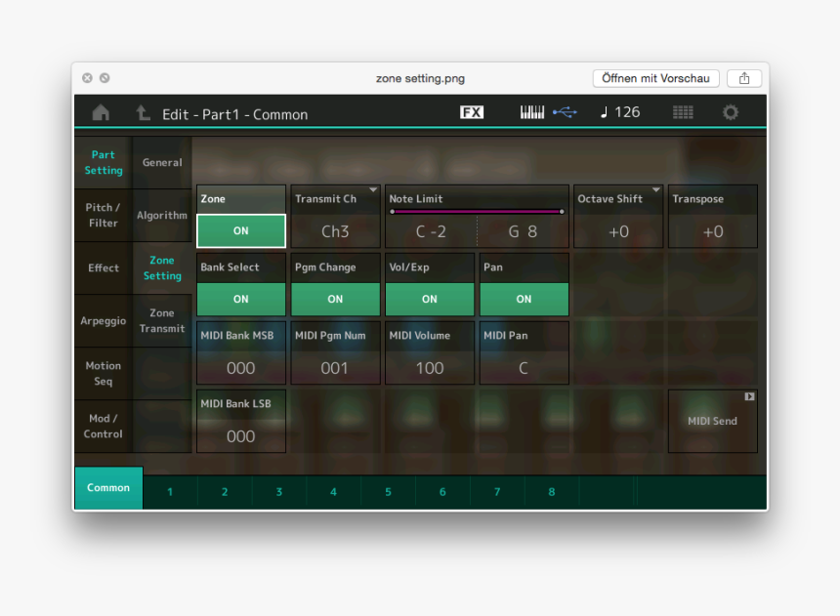Click the tempo note 126 indicator
The image size is (840, 616).
pos(620,112)
